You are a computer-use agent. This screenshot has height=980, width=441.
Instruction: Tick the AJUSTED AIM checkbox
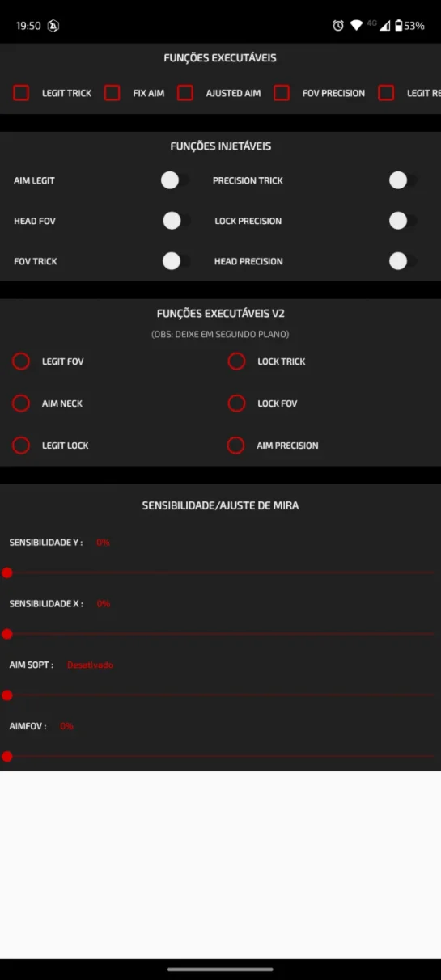[185, 93]
